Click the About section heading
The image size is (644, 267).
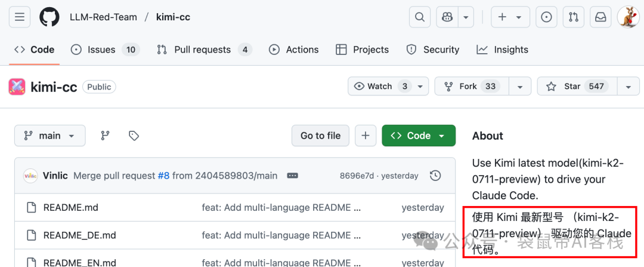coord(488,136)
